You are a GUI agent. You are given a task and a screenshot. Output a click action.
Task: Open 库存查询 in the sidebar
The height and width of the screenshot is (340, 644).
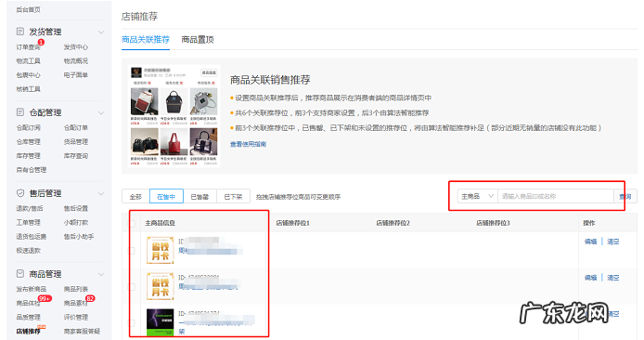76,155
